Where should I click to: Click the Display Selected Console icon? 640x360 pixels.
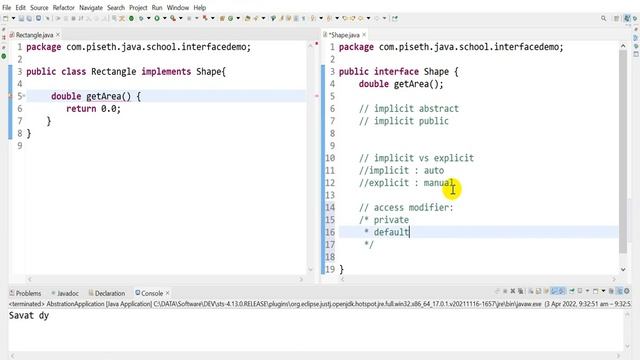pos(580,291)
